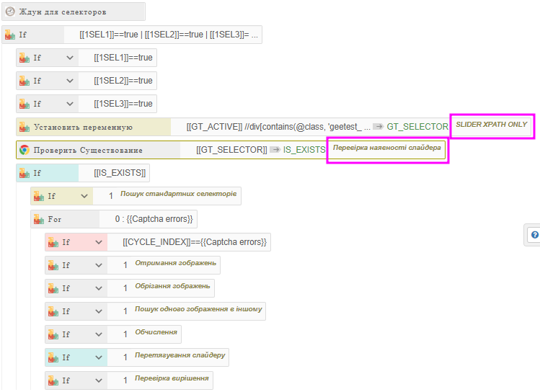Toggle the chevron on [[CYCLE_INDEX]] If block
This screenshot has width=540, height=392.
point(99,242)
